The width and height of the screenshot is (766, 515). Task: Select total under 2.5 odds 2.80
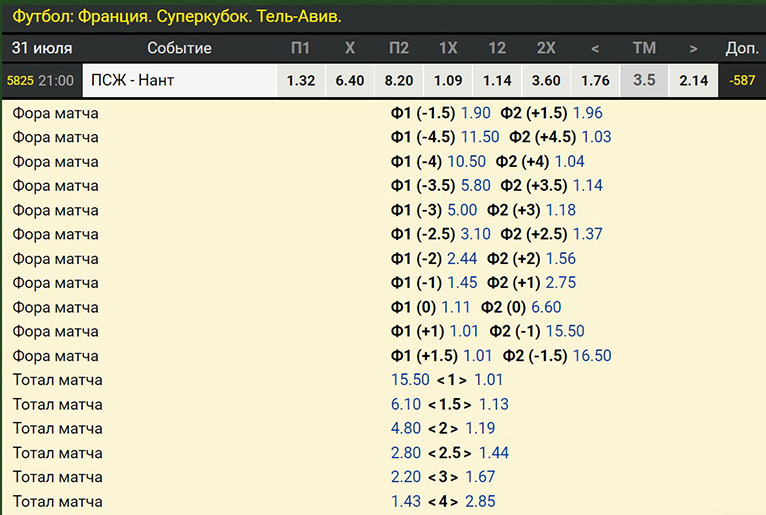click(405, 453)
